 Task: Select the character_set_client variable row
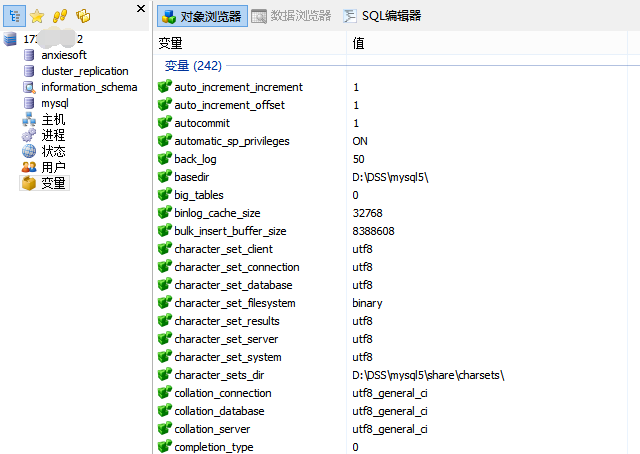coord(222,249)
